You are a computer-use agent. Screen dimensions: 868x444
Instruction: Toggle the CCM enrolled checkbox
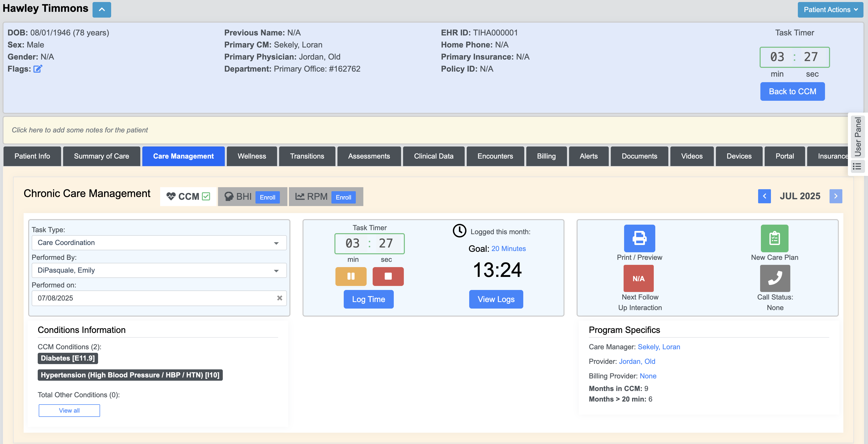coord(206,196)
